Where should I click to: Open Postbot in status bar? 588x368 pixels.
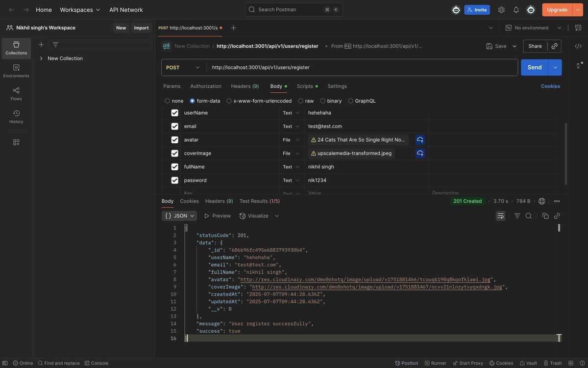(407, 363)
